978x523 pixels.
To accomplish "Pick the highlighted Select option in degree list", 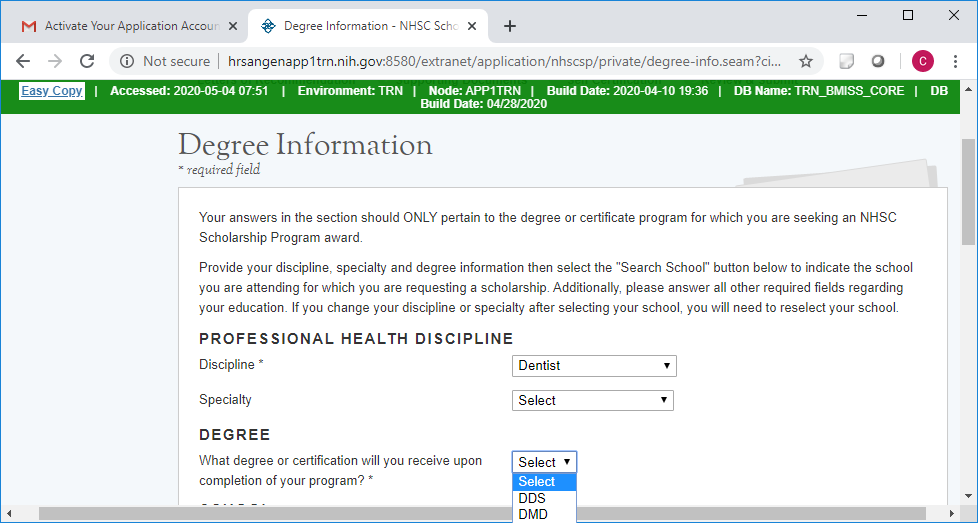I will tap(545, 482).
